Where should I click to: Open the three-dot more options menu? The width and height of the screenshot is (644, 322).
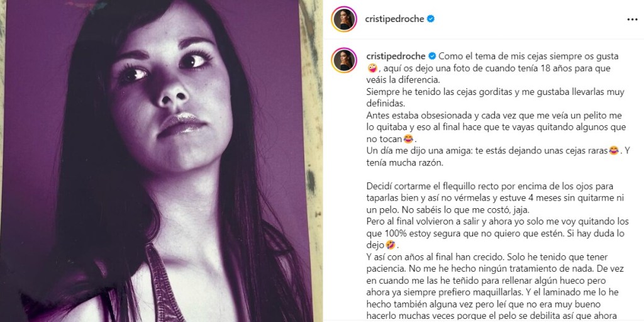(632, 19)
